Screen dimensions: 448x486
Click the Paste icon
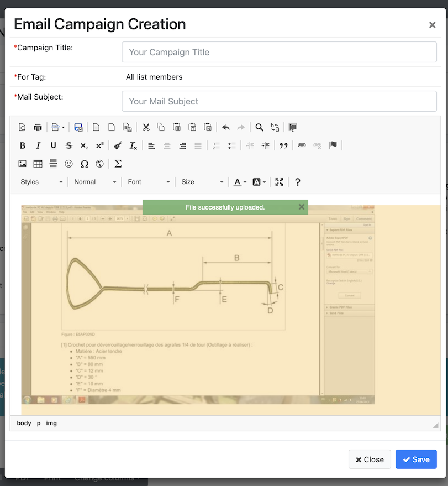click(177, 127)
